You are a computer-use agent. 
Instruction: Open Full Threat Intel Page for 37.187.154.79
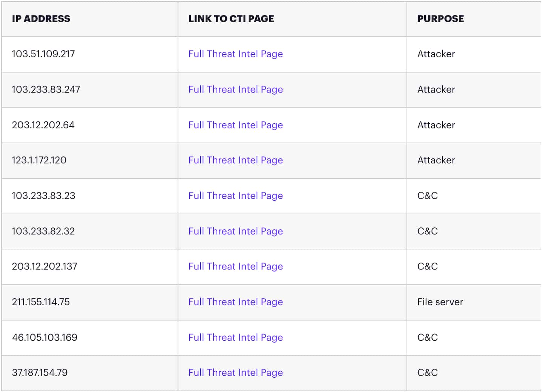235,372
